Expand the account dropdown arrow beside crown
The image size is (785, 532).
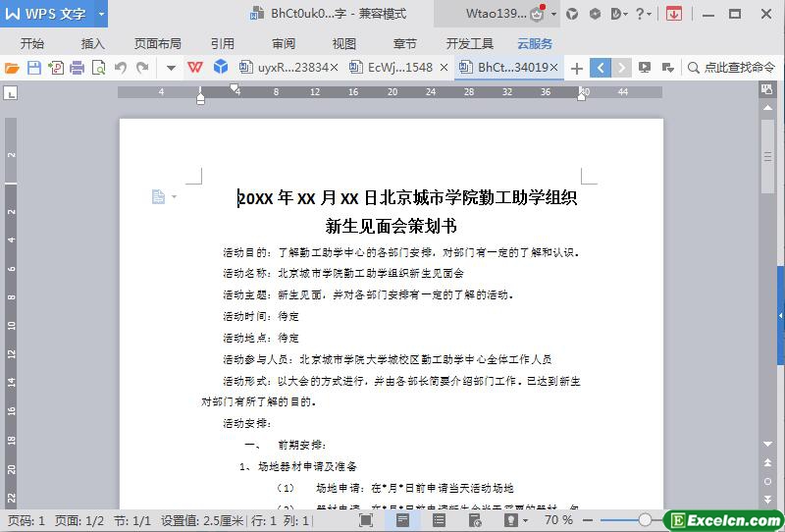(553, 14)
